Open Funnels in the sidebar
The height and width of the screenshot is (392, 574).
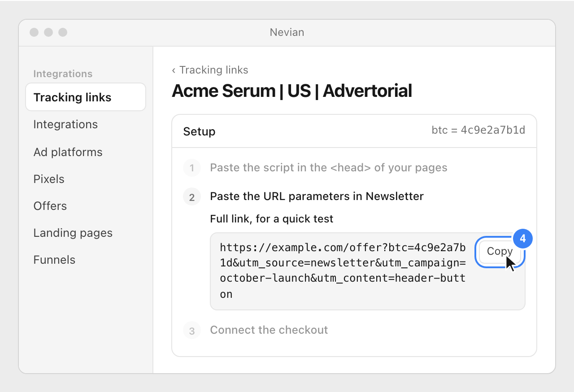tap(54, 260)
